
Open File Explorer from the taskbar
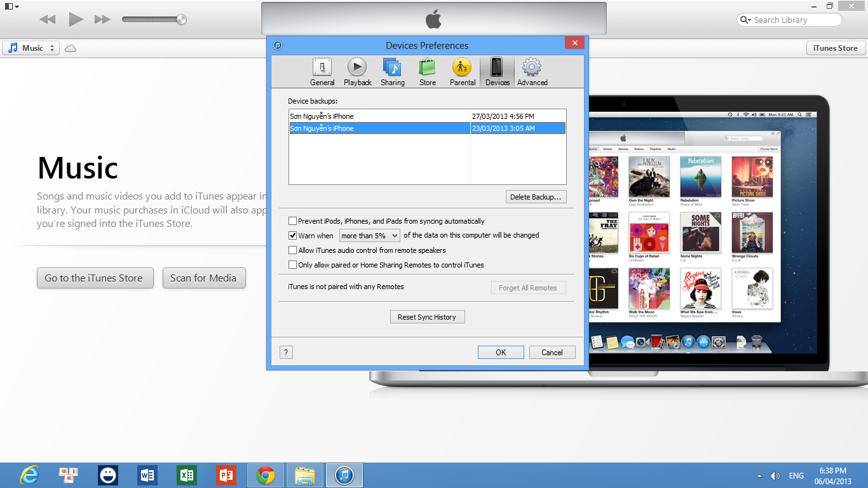pos(305,475)
